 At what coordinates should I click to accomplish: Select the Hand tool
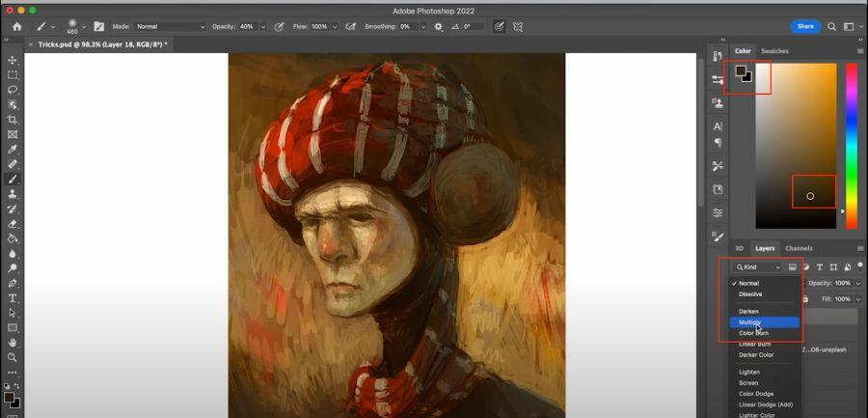click(13, 343)
